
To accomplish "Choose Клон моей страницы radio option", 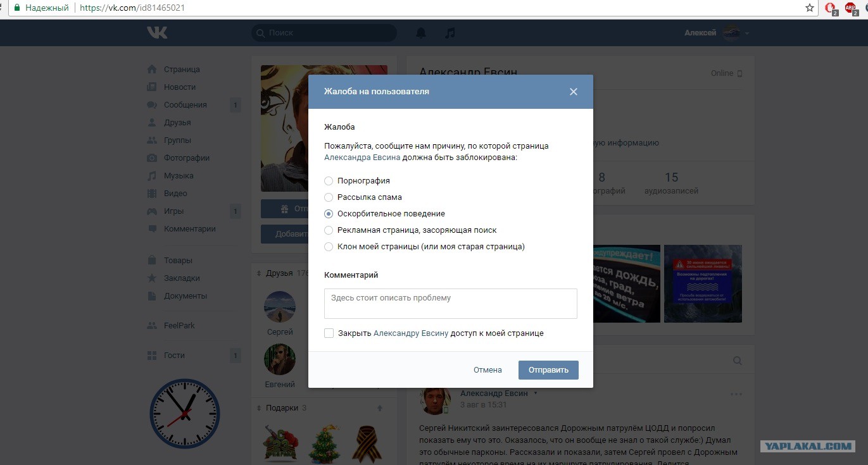I will tap(329, 247).
